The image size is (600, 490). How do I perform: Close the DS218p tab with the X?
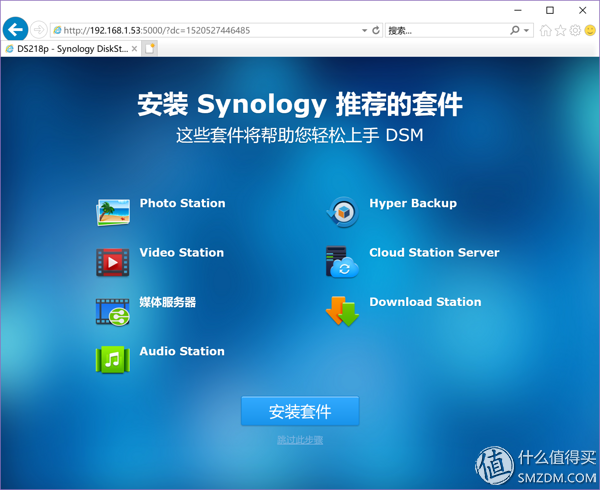point(134,49)
